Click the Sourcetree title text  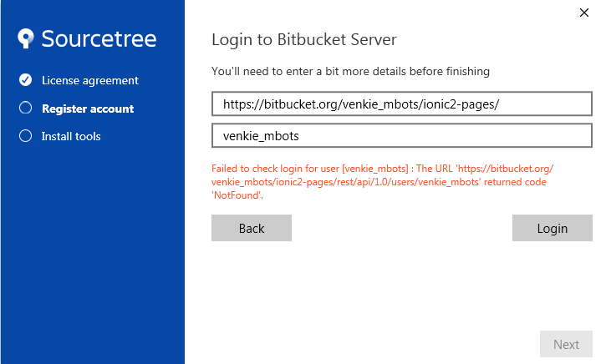(99, 38)
